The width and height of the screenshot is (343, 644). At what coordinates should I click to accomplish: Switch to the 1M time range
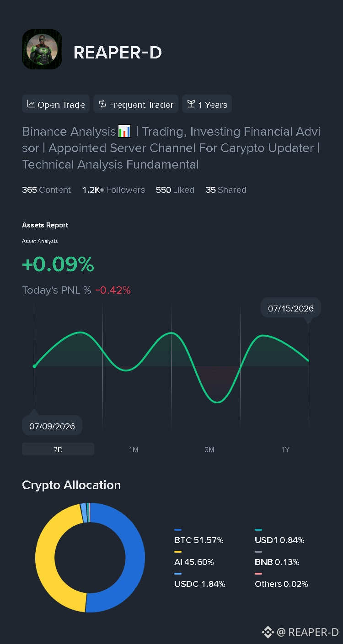(x=134, y=450)
